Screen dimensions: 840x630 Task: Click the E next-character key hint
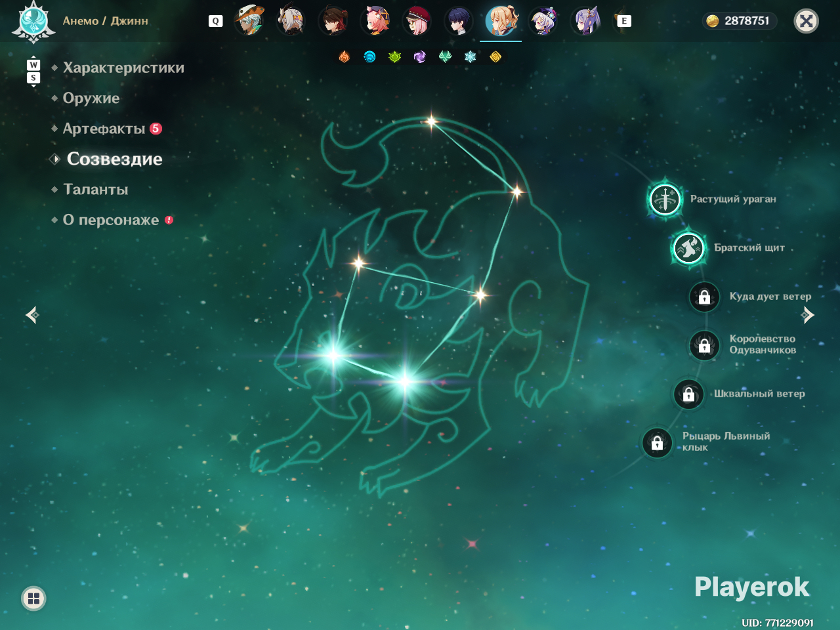click(624, 21)
